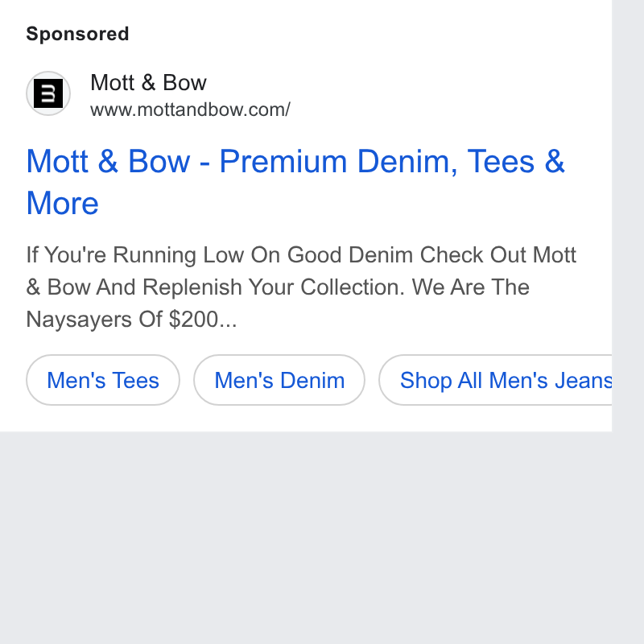Follow the blue Mott & Bow ad title
The width and height of the screenshot is (644, 644).
pyautogui.click(x=295, y=182)
